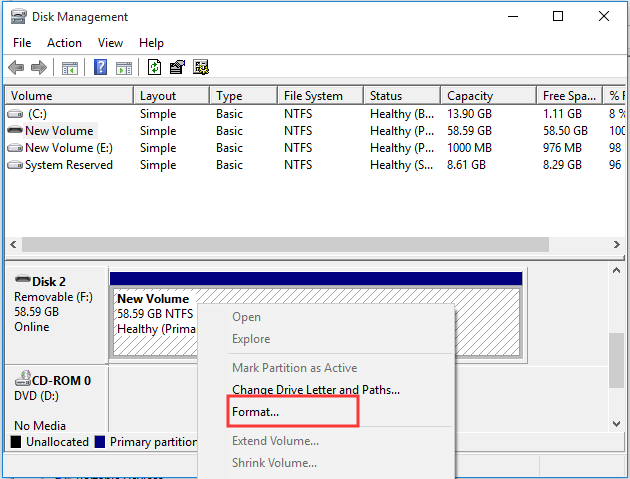Sort by the Volume column header
Image resolution: width=630 pixels, height=479 pixels.
(70, 96)
